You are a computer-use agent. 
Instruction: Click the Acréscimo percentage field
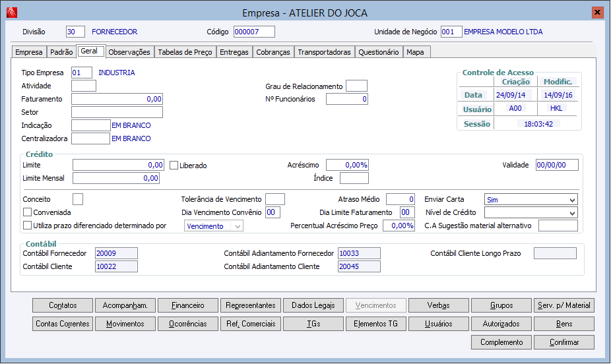coord(347,165)
